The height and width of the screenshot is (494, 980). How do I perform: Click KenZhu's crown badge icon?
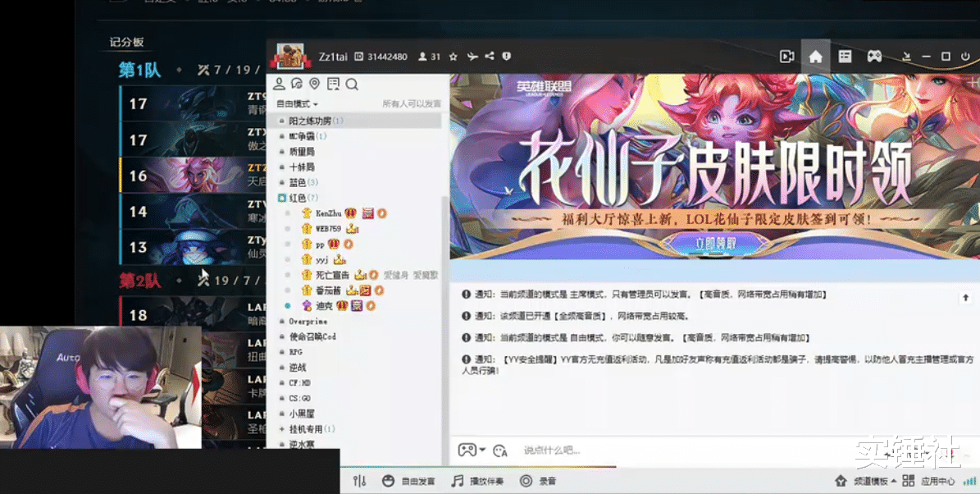coord(350,213)
